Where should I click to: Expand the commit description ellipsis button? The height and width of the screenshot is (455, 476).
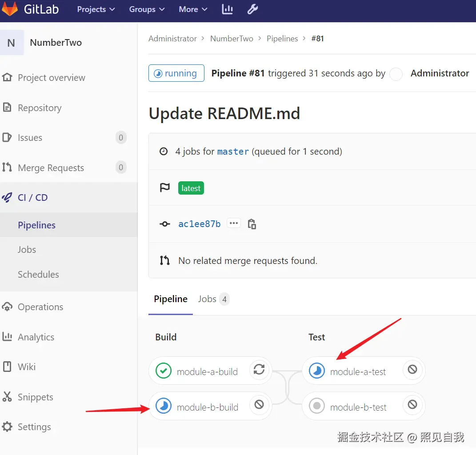(x=234, y=224)
